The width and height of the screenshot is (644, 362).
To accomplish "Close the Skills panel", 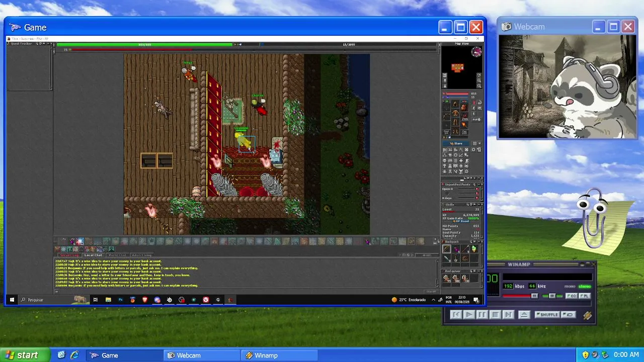I will (481, 205).
